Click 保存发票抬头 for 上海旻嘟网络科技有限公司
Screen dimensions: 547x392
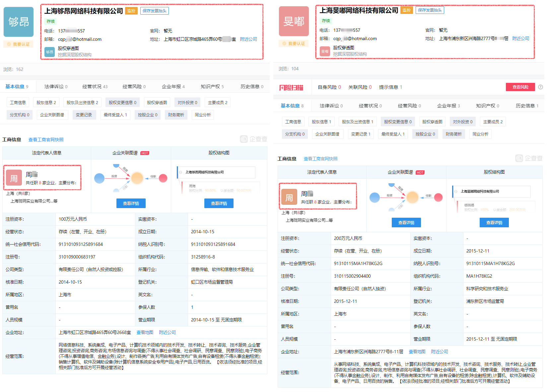coord(430,10)
